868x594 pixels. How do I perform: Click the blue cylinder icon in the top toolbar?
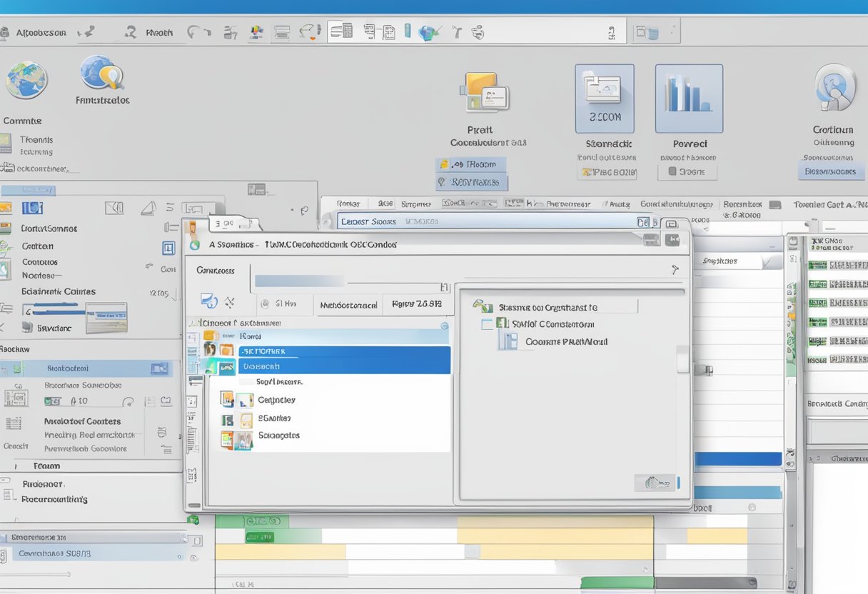[408, 31]
